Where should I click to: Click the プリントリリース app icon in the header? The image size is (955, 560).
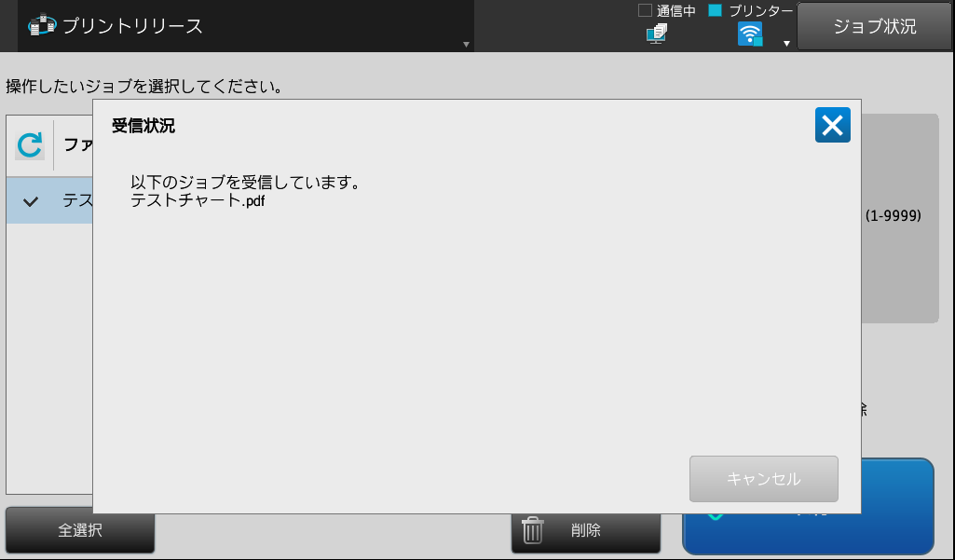click(x=42, y=25)
